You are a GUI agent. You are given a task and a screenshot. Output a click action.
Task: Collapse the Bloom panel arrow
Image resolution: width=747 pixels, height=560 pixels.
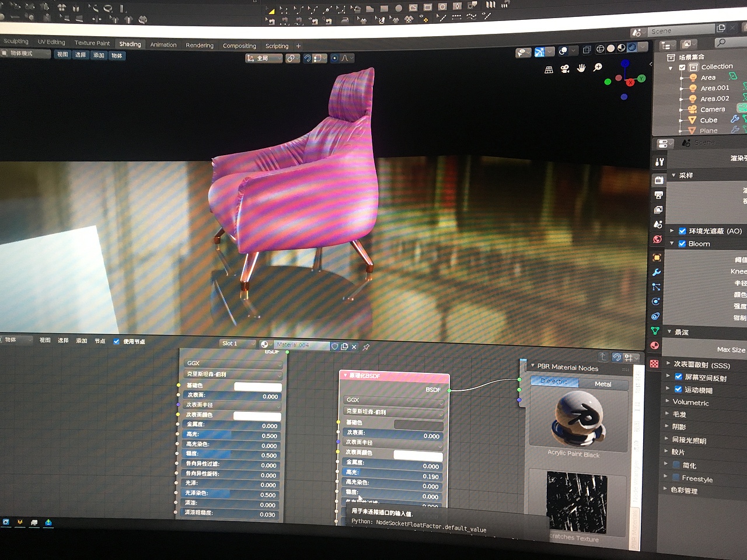(672, 244)
